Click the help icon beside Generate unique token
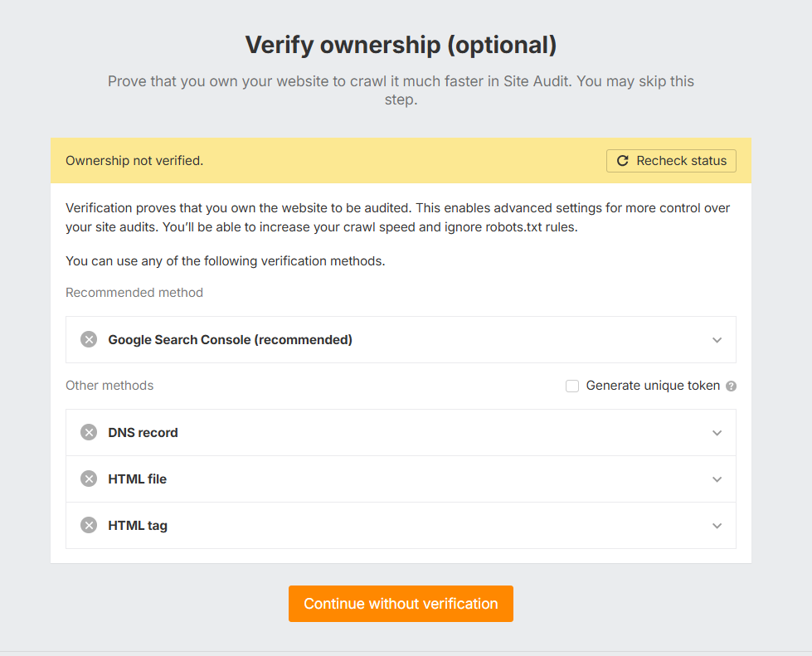 (731, 386)
